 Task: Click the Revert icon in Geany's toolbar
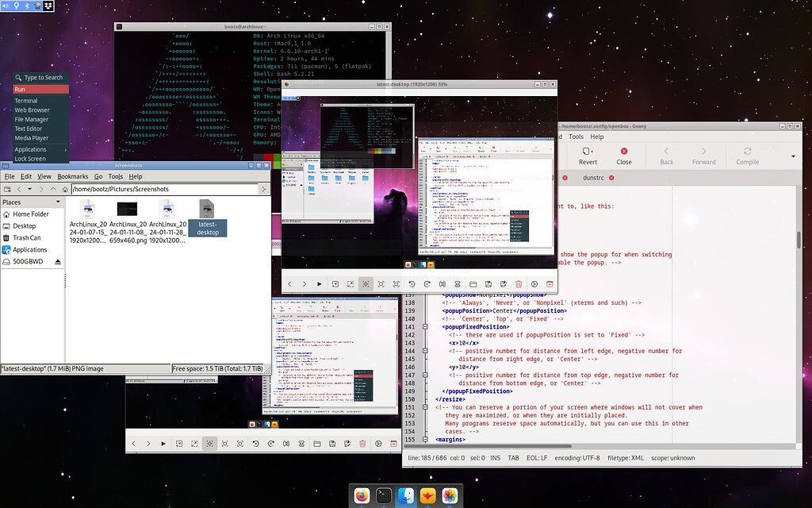pyautogui.click(x=587, y=156)
